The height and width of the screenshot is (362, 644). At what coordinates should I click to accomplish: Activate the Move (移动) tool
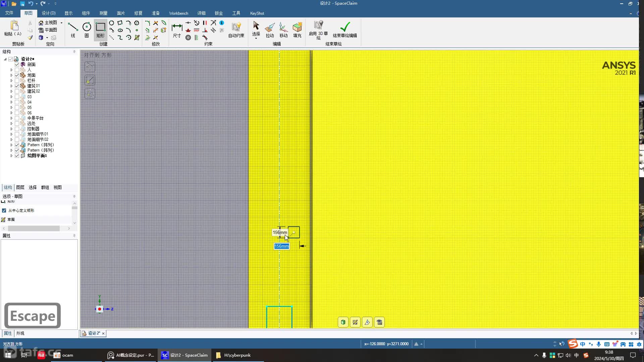tap(283, 29)
